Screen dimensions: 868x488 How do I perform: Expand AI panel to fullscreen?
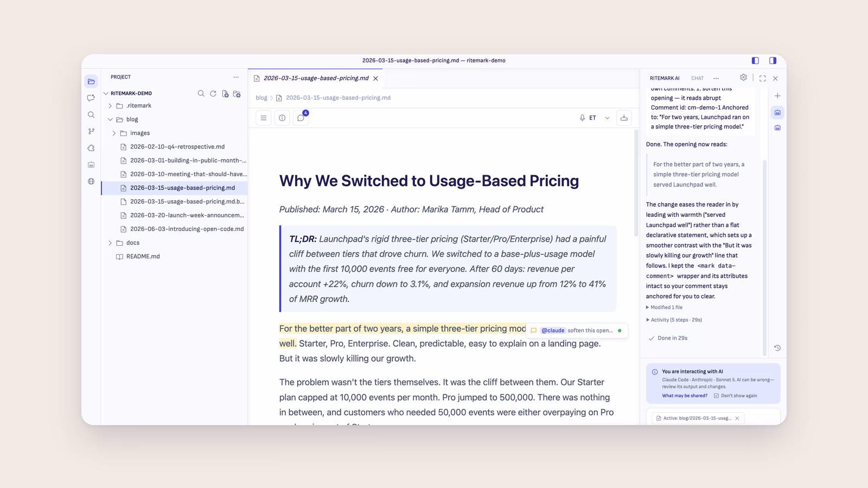pos(763,78)
